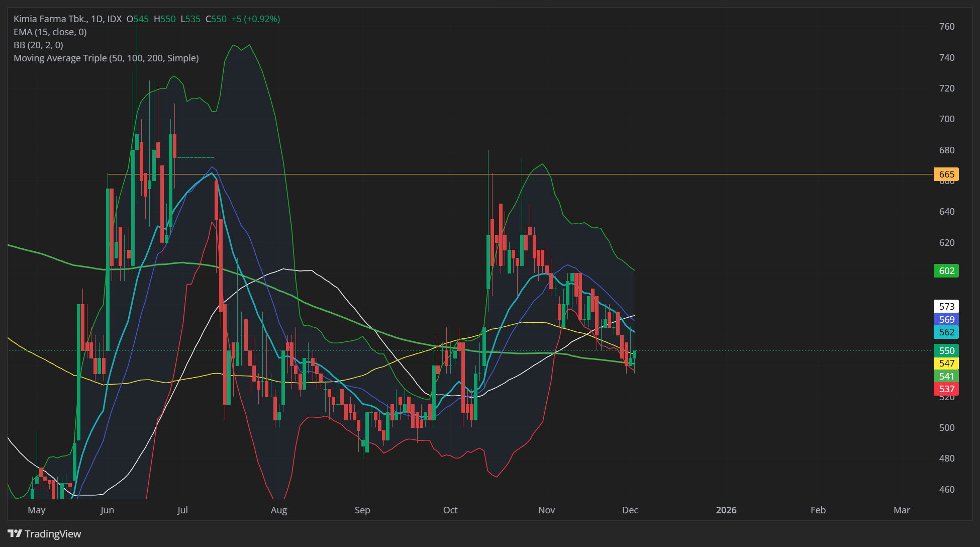Select the Moving Average Triple legend

[106, 58]
